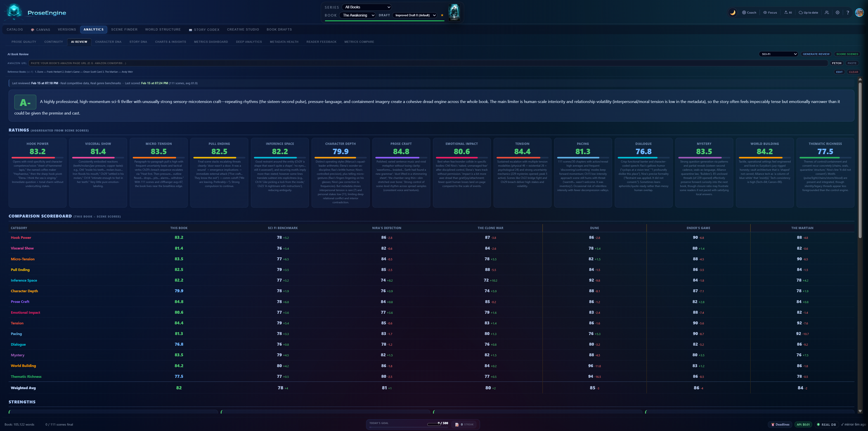This screenshot has width=868, height=431.
Task: Open the Coach target icon
Action: pyautogui.click(x=744, y=12)
